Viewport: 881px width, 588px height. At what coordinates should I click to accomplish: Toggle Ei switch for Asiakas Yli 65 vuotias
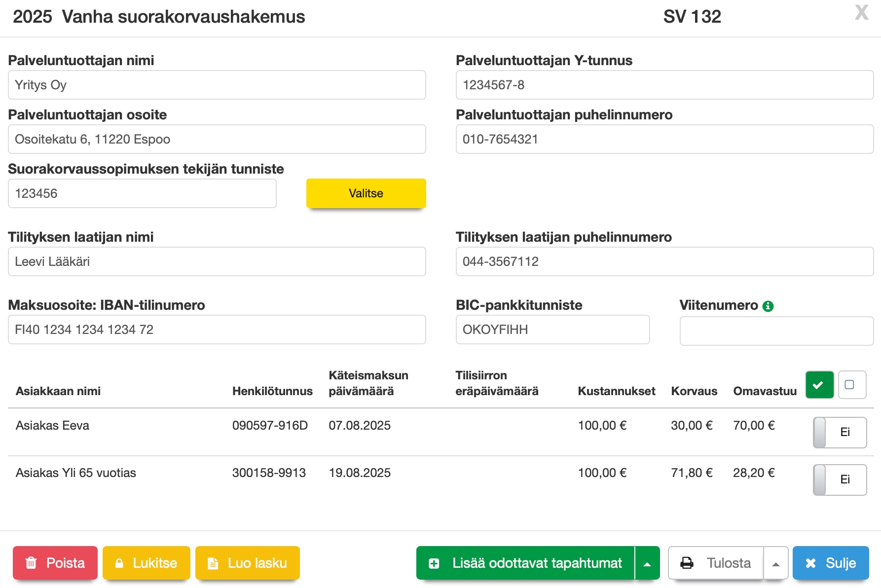pos(840,479)
